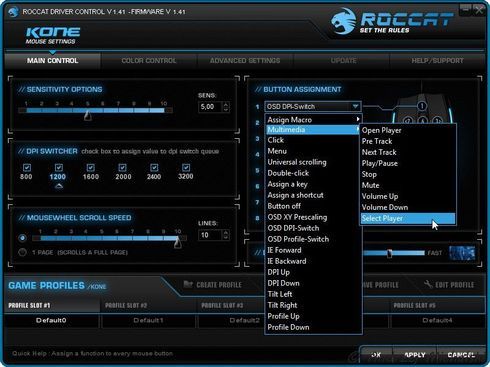Click the mouse button 1 marker on diagram
Screen dimensions: 490x367
click(x=422, y=106)
